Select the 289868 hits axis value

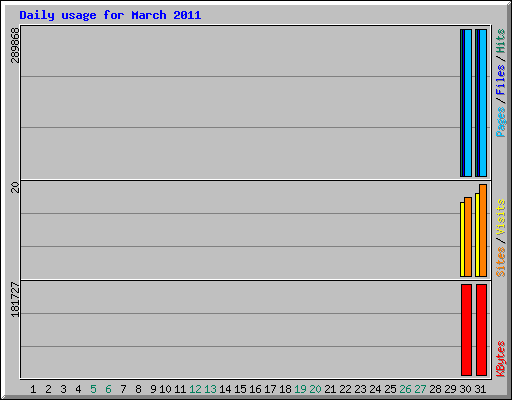click(x=15, y=45)
